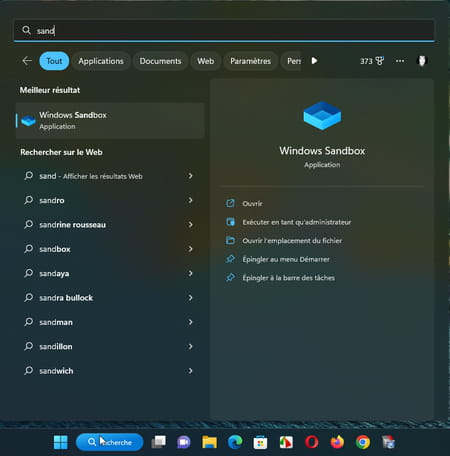Open the purple chat app in taskbar
Viewport: 450px width, 456px height.
coord(184,442)
